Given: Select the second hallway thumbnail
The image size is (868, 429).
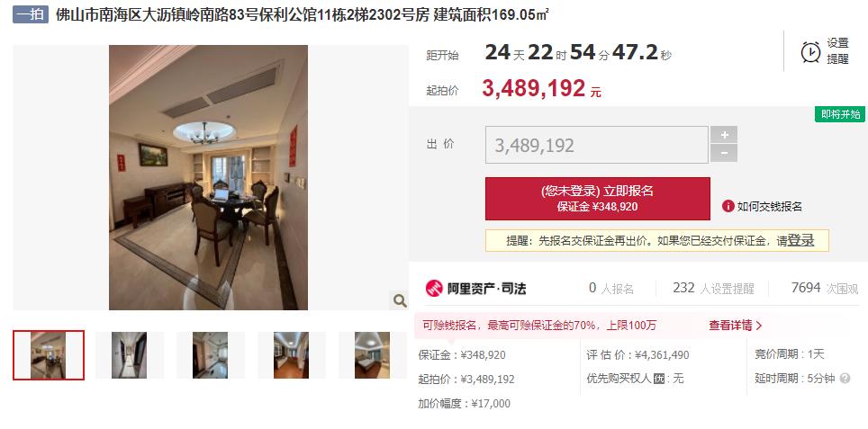Looking at the screenshot, I should click(130, 355).
